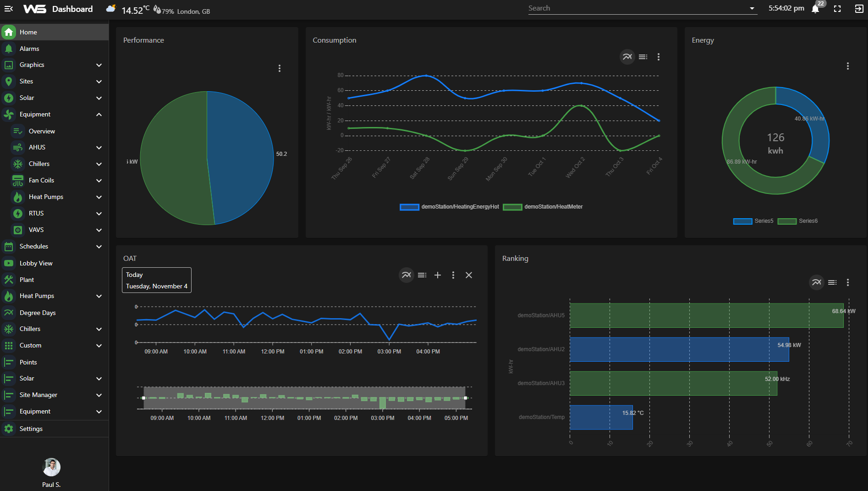This screenshot has width=868, height=491.
Task: Open Alarms from the sidebar
Action: tap(29, 49)
